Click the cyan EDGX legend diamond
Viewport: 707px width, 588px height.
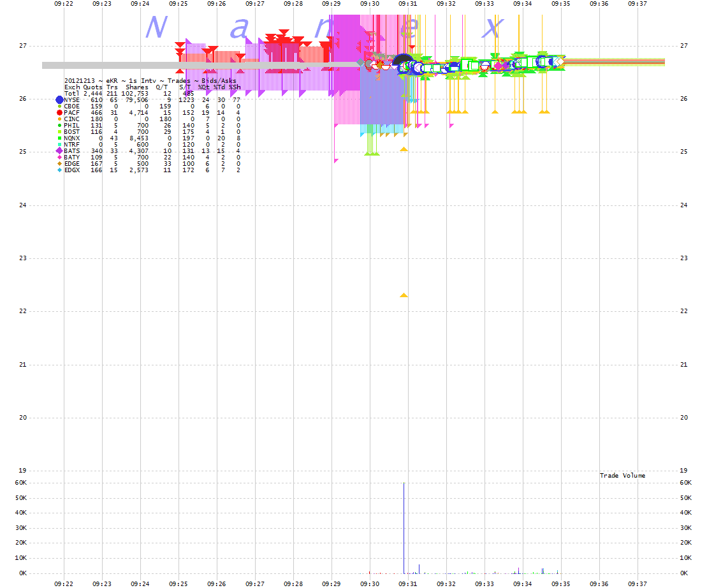point(59,170)
